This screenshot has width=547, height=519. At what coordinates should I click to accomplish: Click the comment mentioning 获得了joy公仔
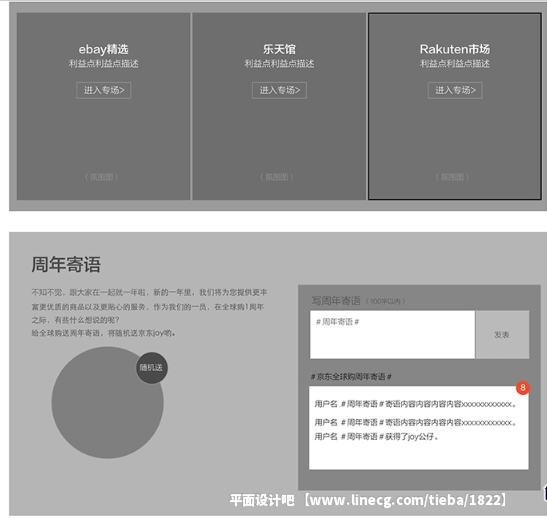tap(376, 436)
